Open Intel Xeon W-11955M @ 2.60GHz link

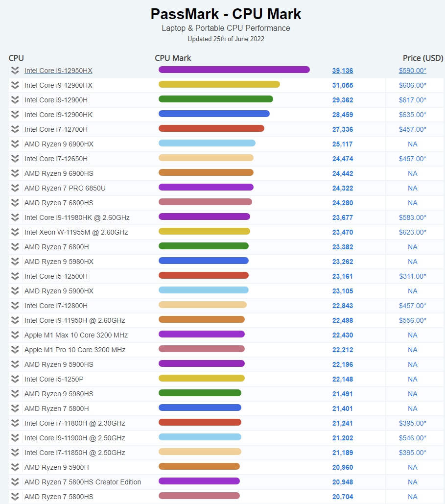pyautogui.click(x=76, y=232)
